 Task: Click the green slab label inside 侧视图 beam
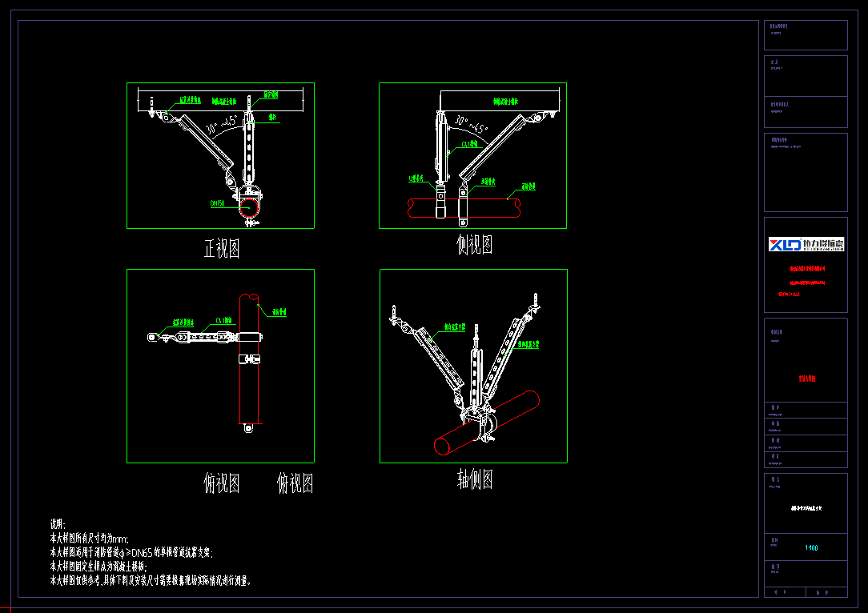click(x=506, y=102)
